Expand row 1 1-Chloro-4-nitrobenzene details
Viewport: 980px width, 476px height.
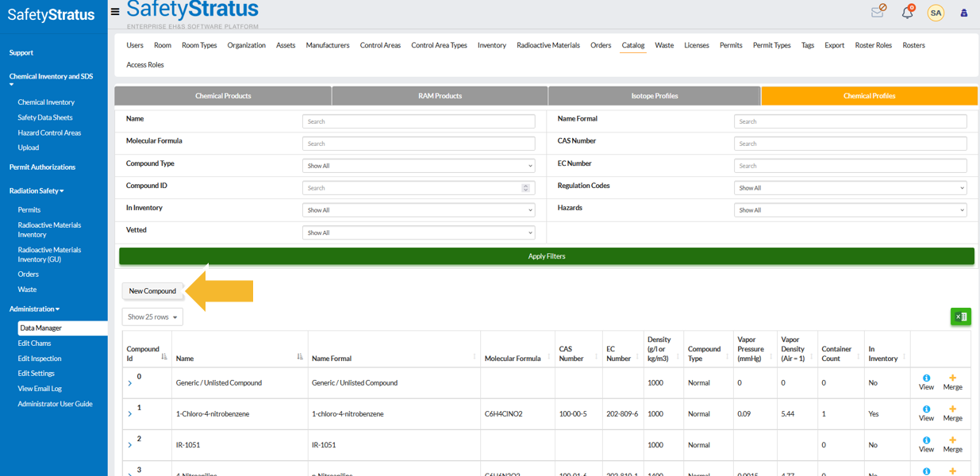[x=130, y=414]
